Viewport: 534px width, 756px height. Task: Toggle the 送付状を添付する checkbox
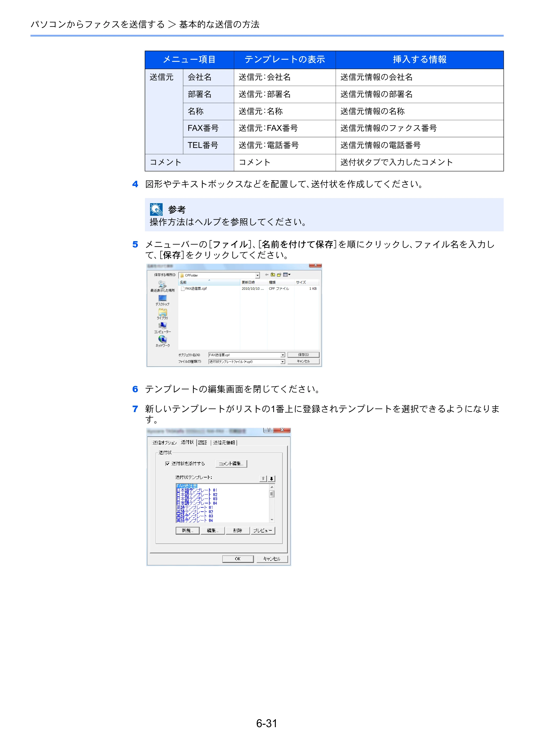pyautogui.click(x=167, y=464)
